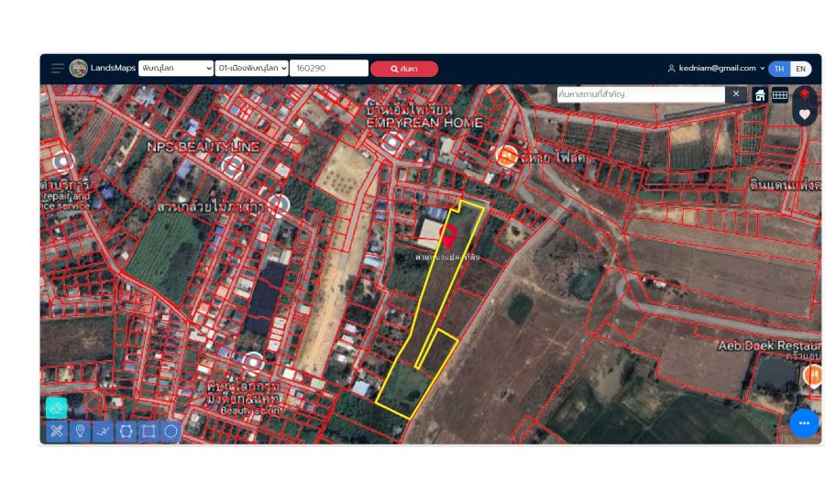Switch language to TH
825x504 pixels.
779,69
